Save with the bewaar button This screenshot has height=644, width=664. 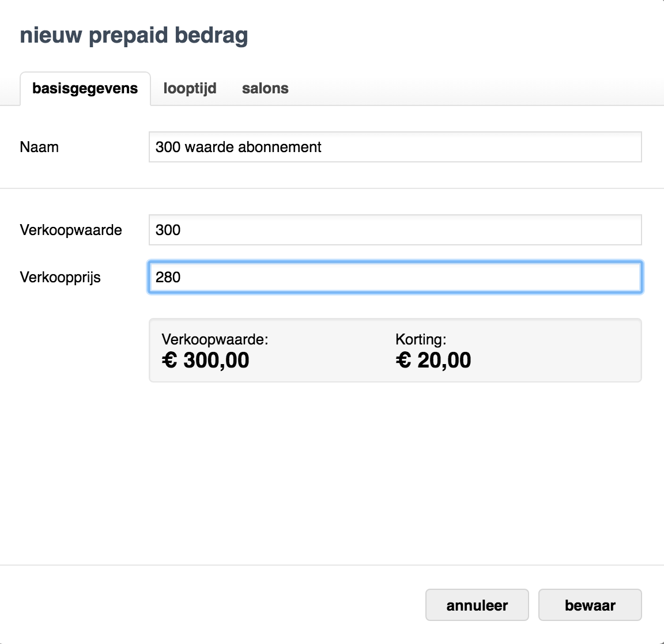click(x=590, y=605)
